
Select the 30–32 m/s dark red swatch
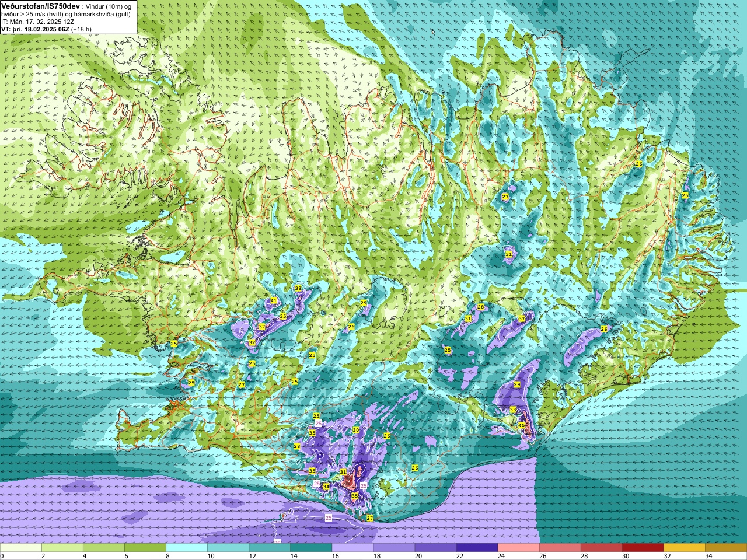pyautogui.click(x=643, y=548)
